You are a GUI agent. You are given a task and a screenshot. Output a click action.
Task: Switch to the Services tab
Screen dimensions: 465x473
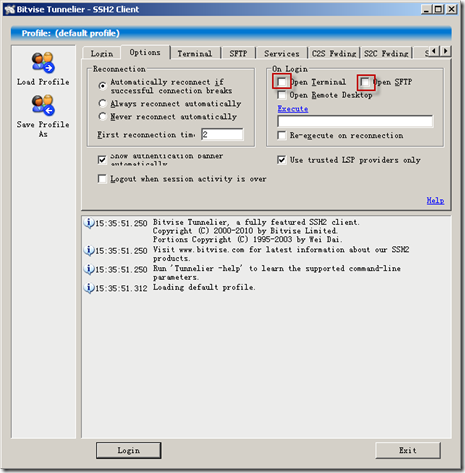click(282, 53)
